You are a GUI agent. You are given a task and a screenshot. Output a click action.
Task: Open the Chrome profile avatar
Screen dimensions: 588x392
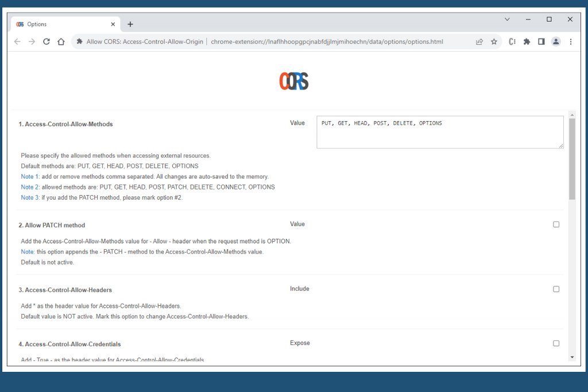coord(556,41)
